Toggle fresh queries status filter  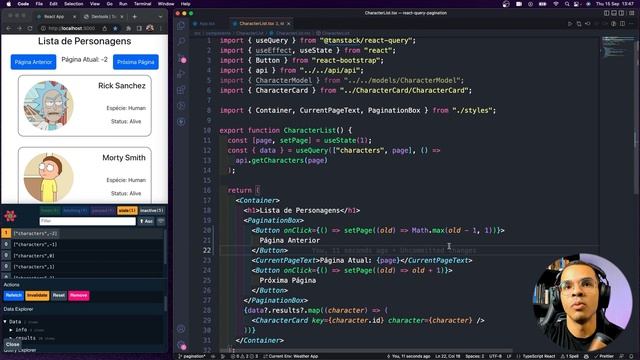click(50, 211)
